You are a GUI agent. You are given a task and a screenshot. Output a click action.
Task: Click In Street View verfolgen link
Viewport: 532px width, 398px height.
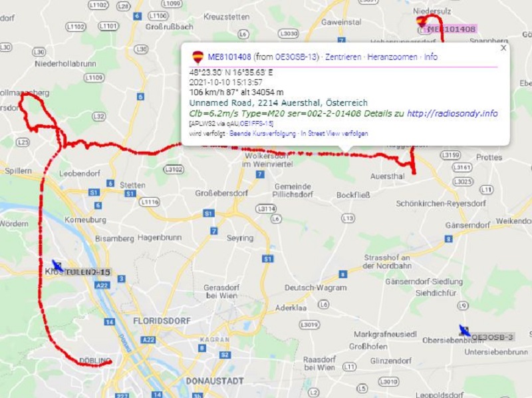pos(334,134)
